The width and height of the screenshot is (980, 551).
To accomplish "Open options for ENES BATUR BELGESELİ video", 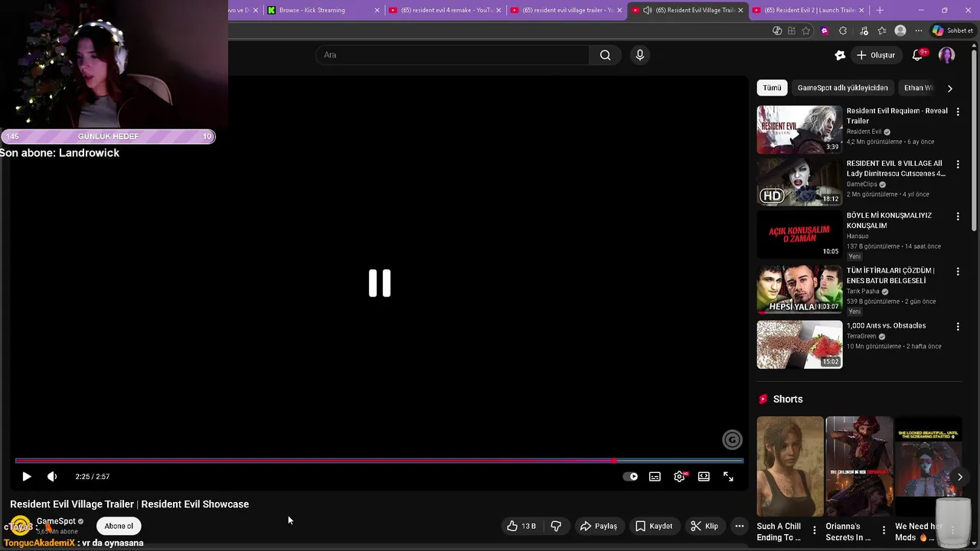I will (x=958, y=272).
